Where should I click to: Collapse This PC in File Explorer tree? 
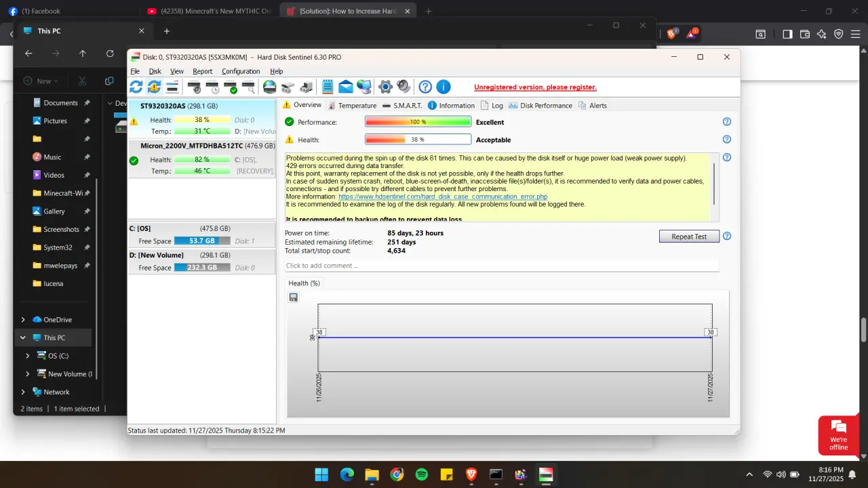pyautogui.click(x=23, y=338)
